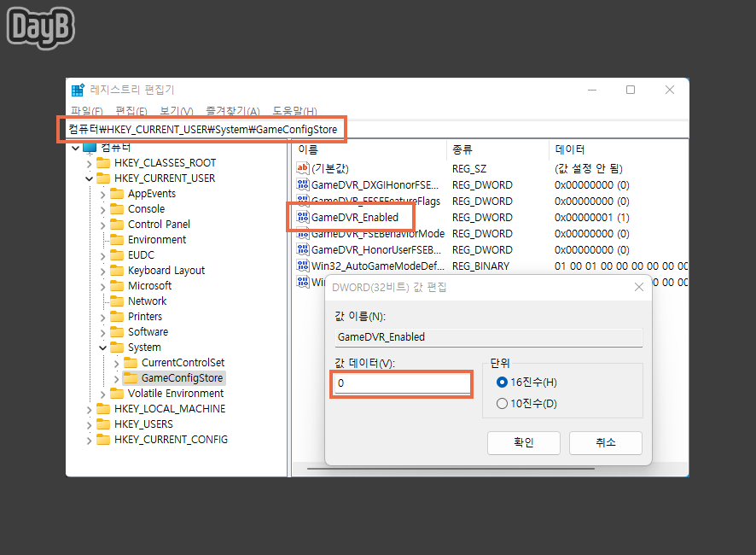Click the REG_BINARY icon beside Win32_AutoGameModeDef
Viewport: 756px width, 555px height.
tap(303, 266)
